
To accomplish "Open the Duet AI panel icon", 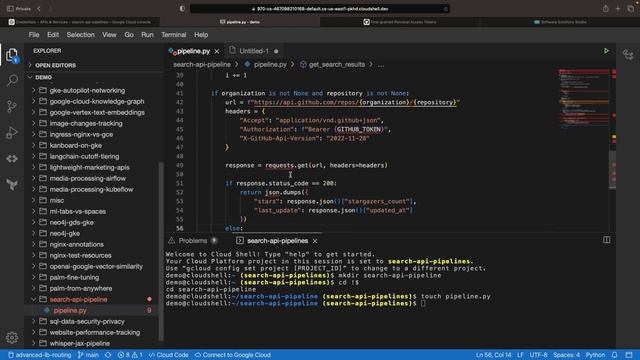I will (628, 55).
